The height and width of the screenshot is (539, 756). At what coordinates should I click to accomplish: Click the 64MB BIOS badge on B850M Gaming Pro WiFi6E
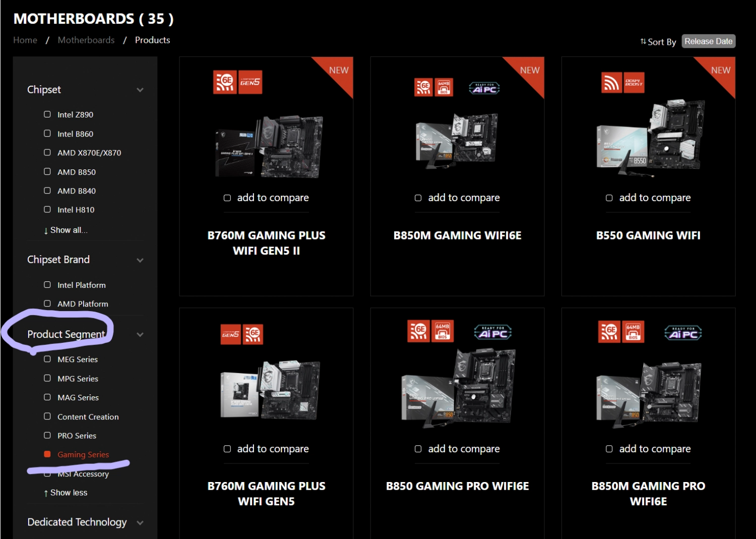(x=633, y=332)
